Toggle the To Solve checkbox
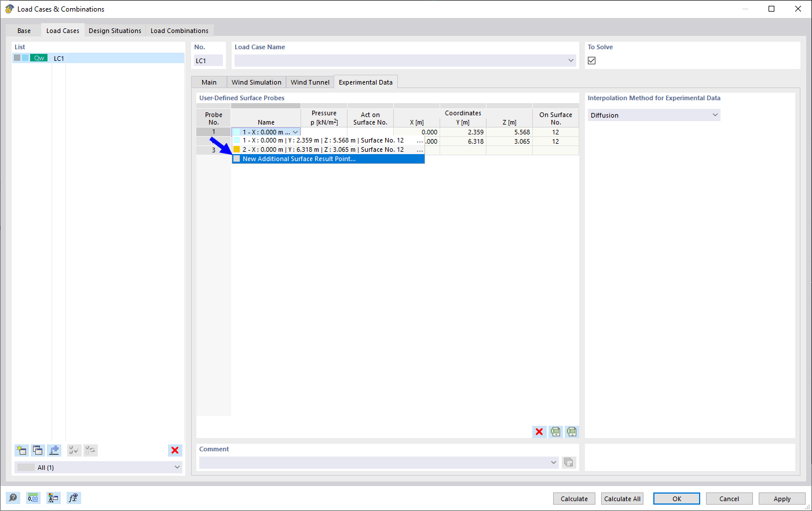The height and width of the screenshot is (511, 812). point(592,60)
